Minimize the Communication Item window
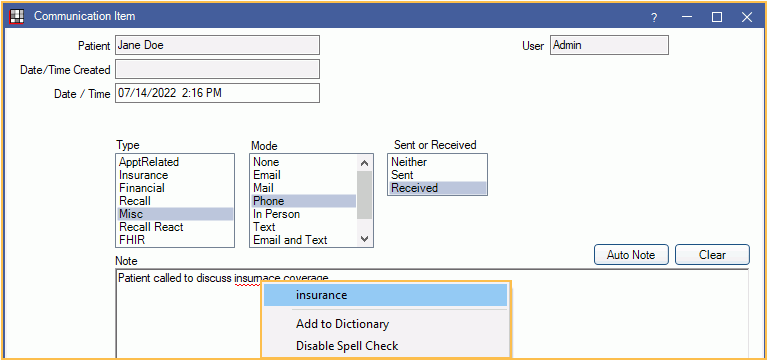Screen dimensions: 770x360 pyautogui.click(x=687, y=17)
